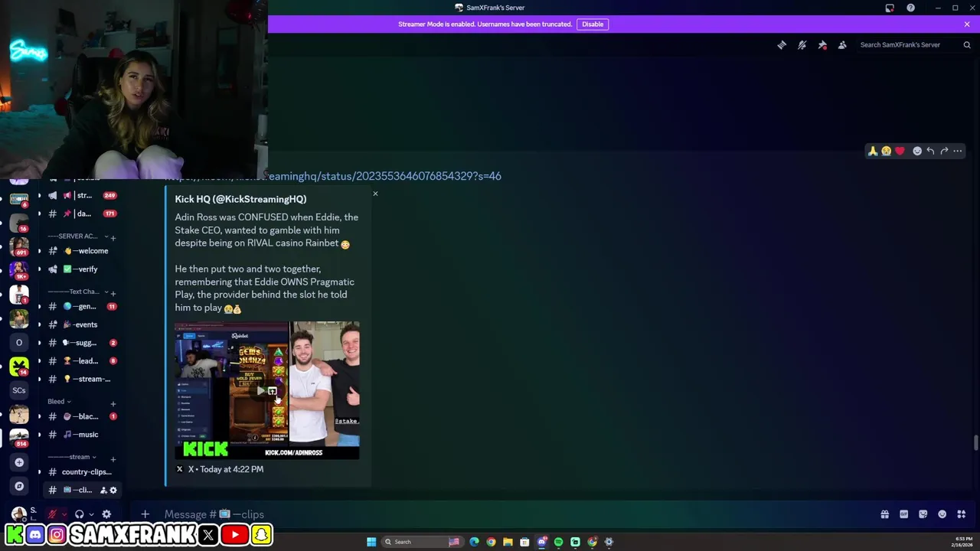
Task: Click the X source logo in embed footer
Action: pyautogui.click(x=180, y=469)
